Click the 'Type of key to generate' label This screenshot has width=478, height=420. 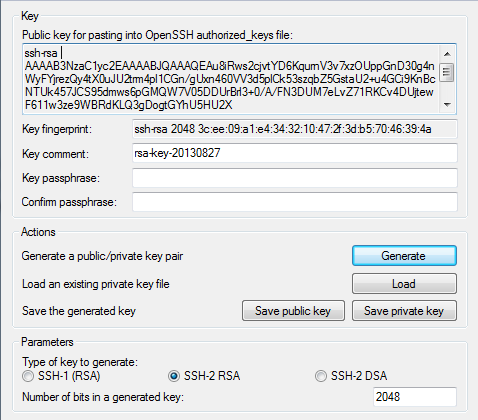(x=80, y=362)
